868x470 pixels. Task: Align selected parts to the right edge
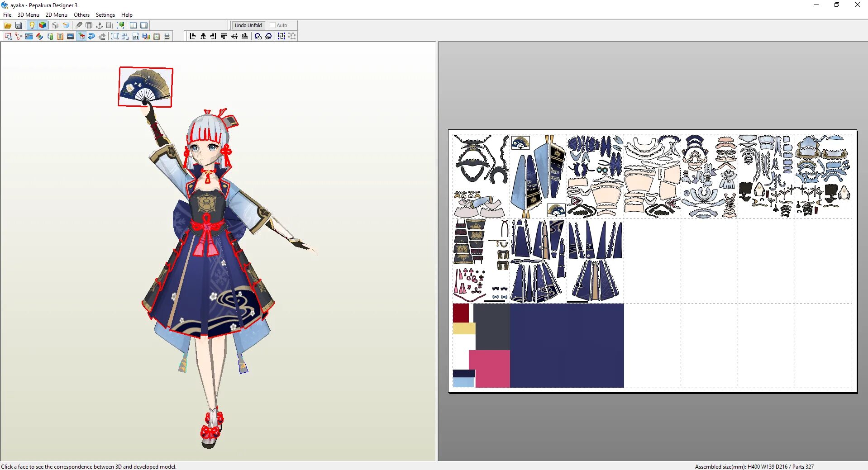tap(214, 36)
